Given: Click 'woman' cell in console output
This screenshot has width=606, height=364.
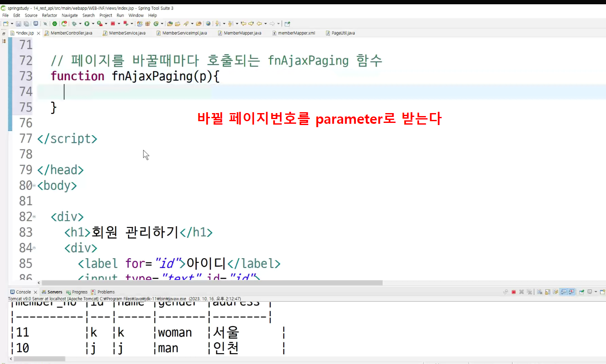Looking at the screenshot, I should click(x=175, y=332).
